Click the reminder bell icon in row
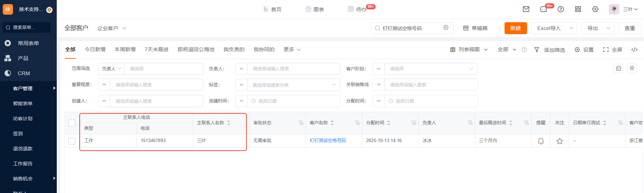The height and width of the screenshot is (193, 644). 541,141
